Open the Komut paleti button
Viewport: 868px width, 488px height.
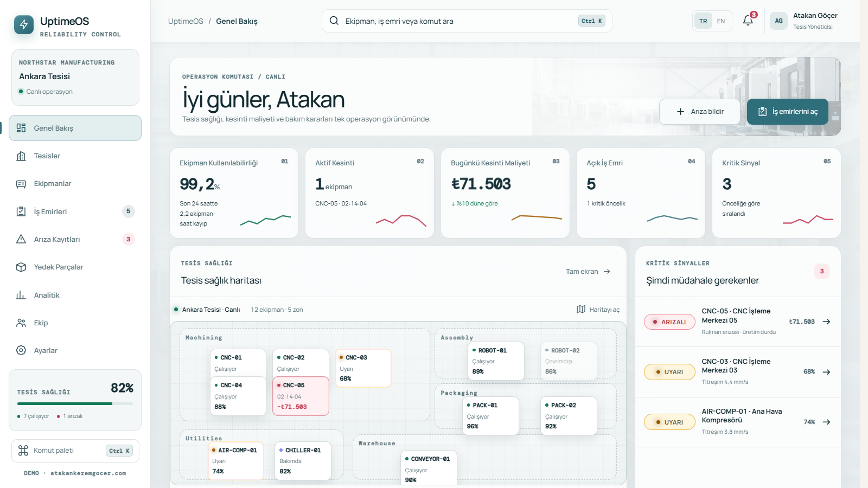point(75,451)
